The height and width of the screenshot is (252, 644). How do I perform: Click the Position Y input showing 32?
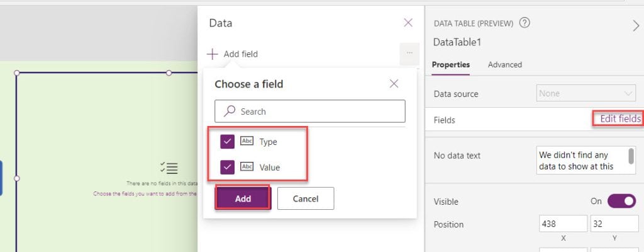[614, 224]
